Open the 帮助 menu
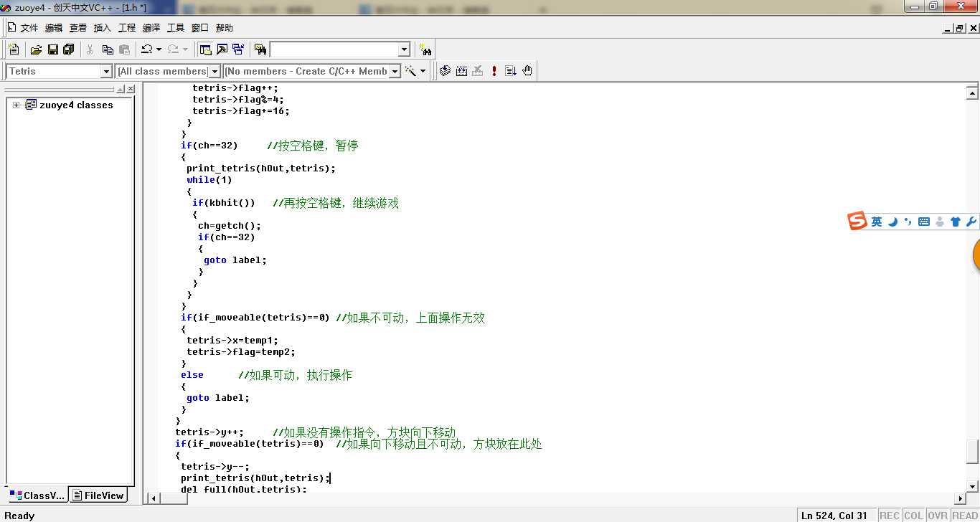 tap(225, 27)
